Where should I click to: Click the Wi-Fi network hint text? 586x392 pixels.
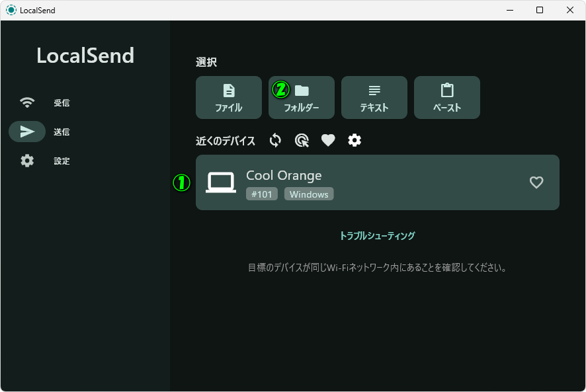click(x=377, y=268)
